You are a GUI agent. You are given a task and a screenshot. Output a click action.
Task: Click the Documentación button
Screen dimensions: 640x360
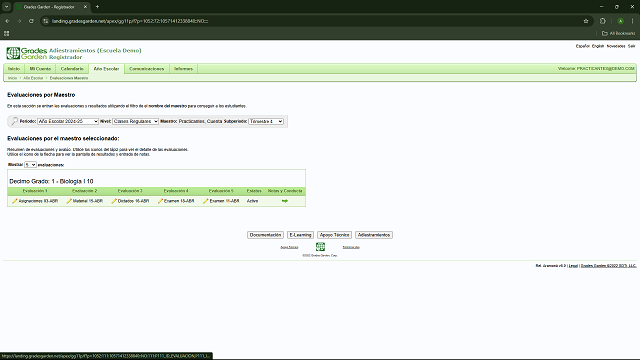point(265,235)
